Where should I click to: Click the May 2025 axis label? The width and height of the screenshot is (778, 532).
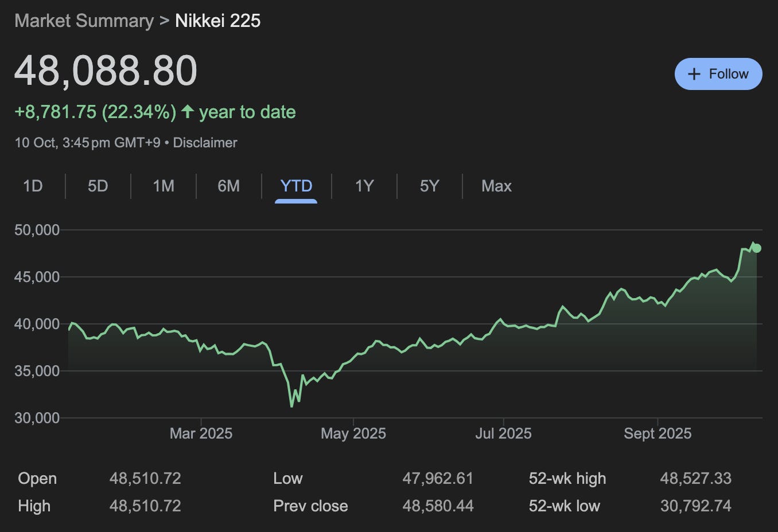pos(353,433)
